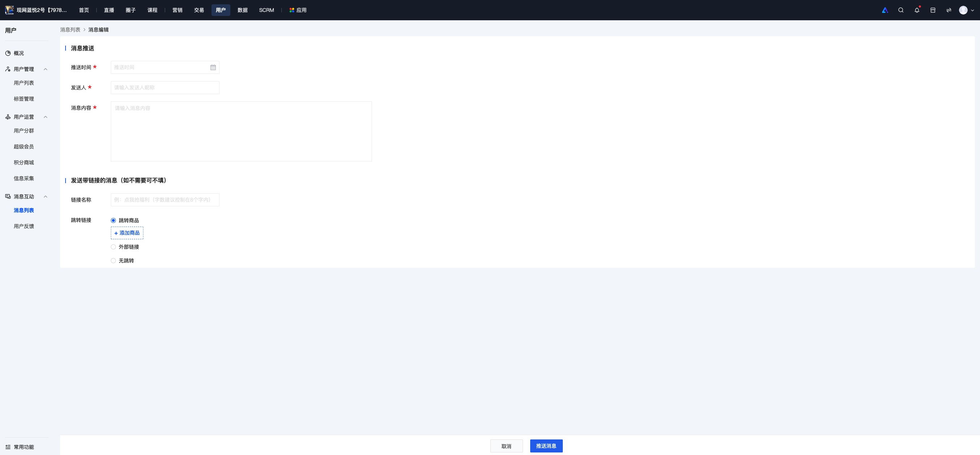Open 超级会员 in sidebar
The image size is (980, 455).
click(24, 147)
